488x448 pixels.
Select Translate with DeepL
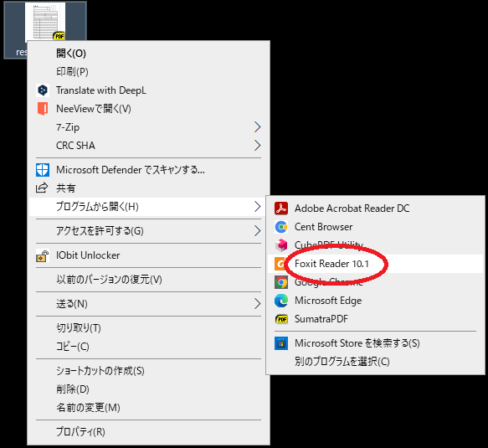point(101,90)
